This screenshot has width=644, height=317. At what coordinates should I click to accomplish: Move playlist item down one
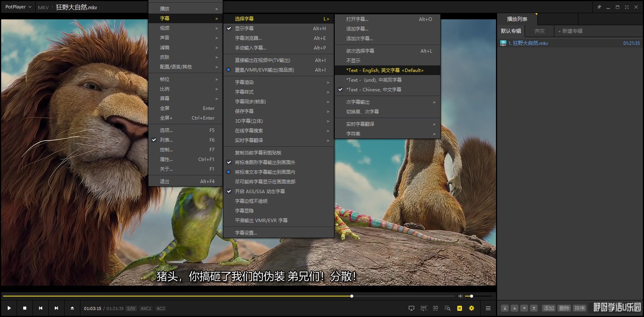524,308
